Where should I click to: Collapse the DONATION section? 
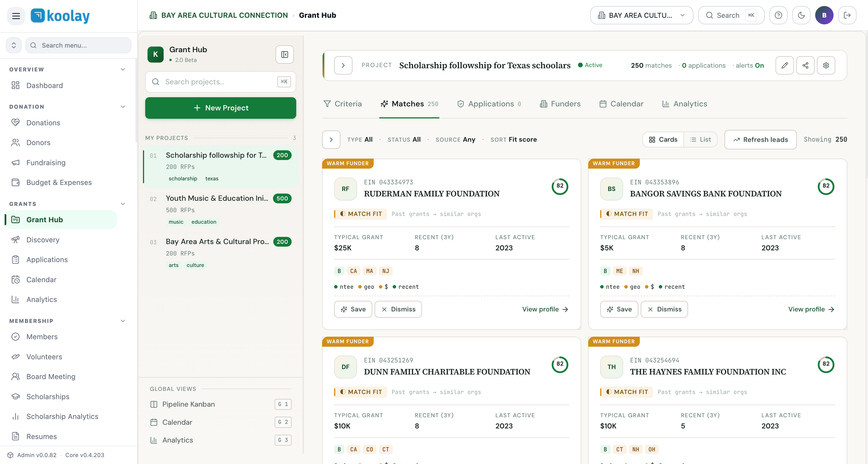123,107
